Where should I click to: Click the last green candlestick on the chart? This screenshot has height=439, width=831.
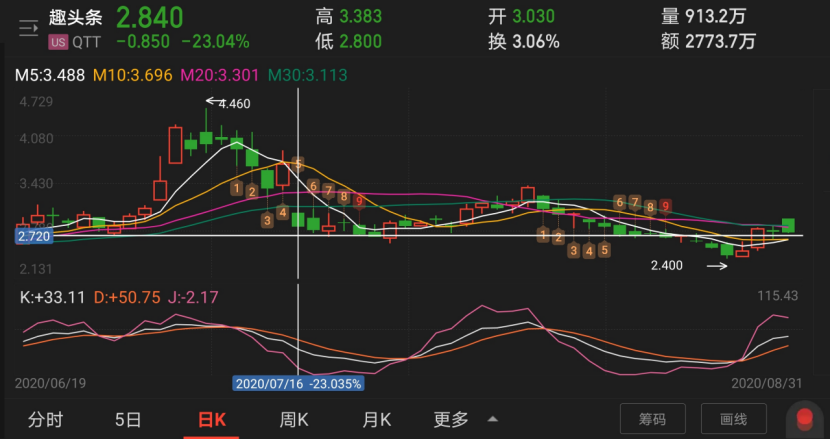tap(788, 225)
